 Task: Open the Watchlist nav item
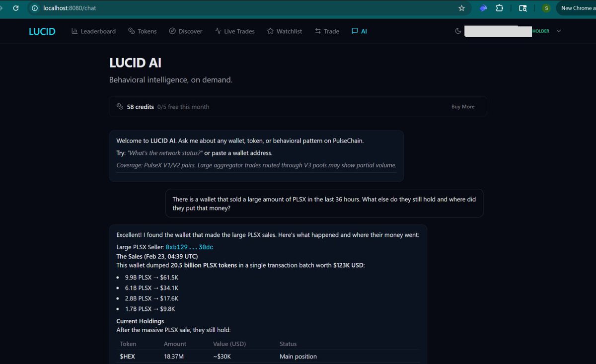(285, 31)
